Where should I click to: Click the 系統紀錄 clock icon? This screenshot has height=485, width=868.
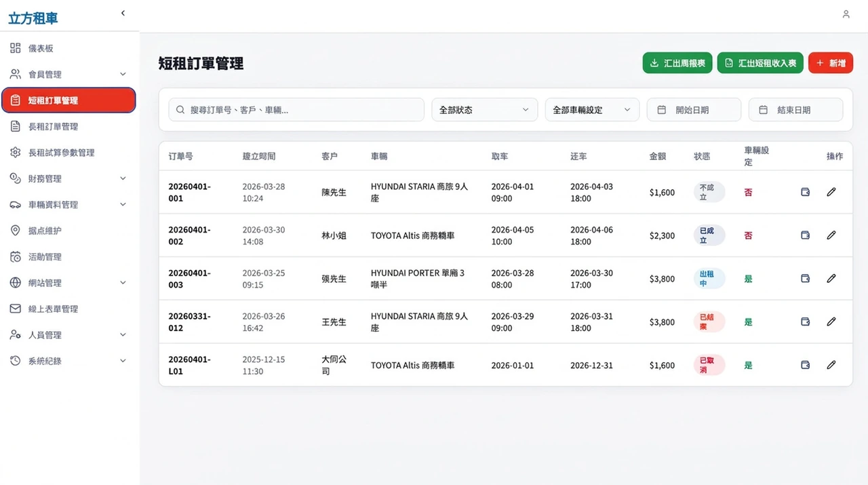15,361
